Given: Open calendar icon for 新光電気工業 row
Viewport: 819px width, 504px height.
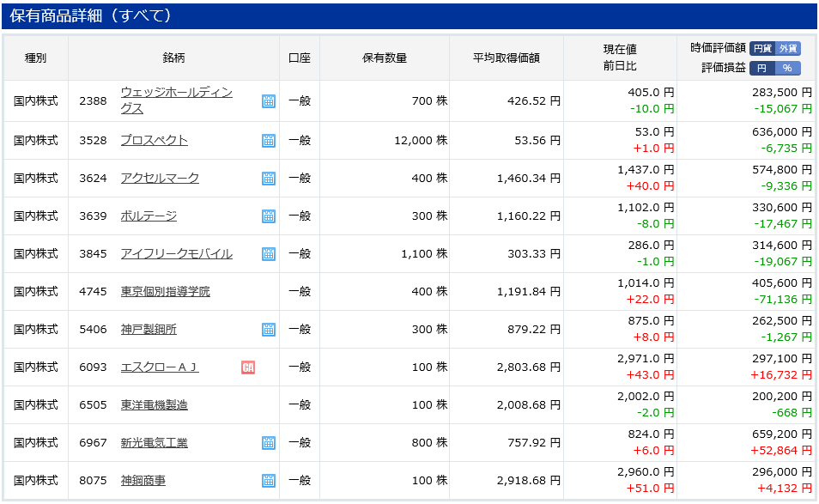Looking at the screenshot, I should (x=269, y=443).
